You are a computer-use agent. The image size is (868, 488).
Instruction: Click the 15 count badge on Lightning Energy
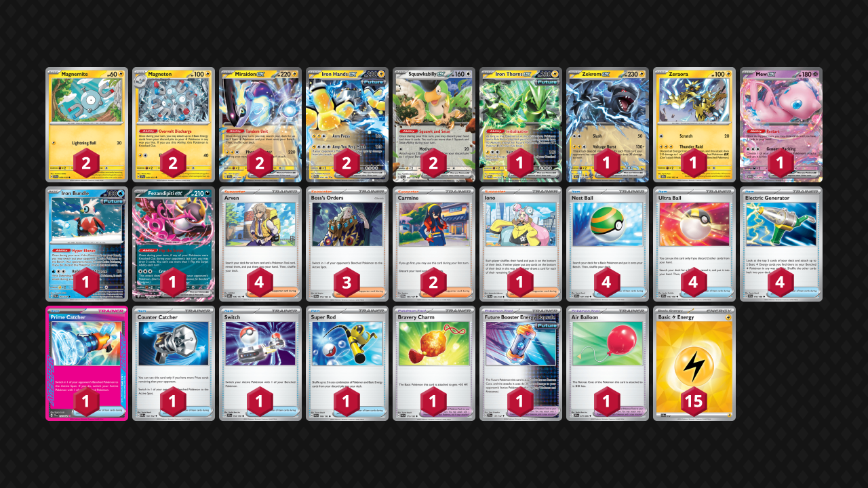pyautogui.click(x=694, y=402)
